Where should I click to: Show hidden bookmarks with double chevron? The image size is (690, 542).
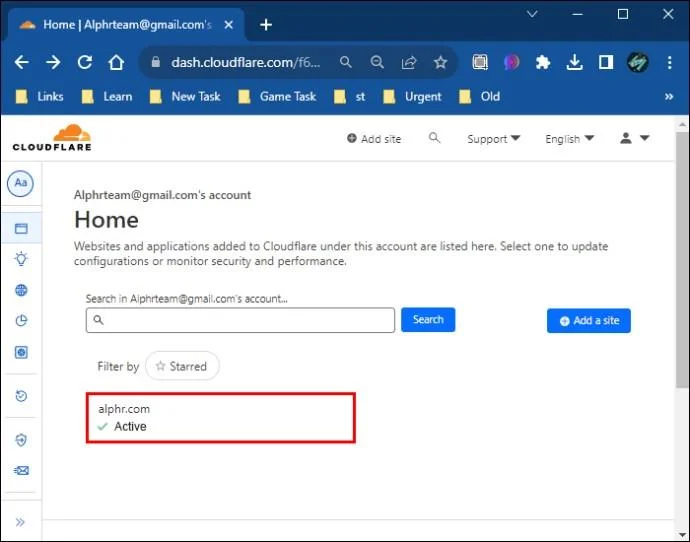click(669, 96)
